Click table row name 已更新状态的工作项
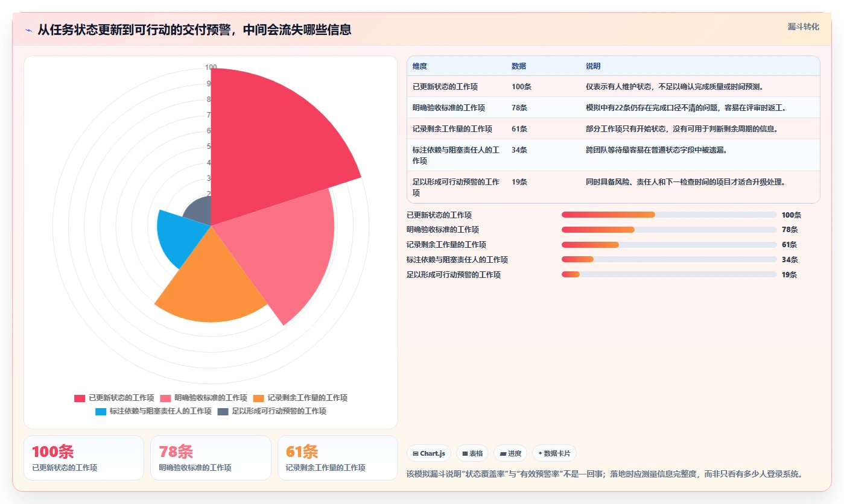 445,87
